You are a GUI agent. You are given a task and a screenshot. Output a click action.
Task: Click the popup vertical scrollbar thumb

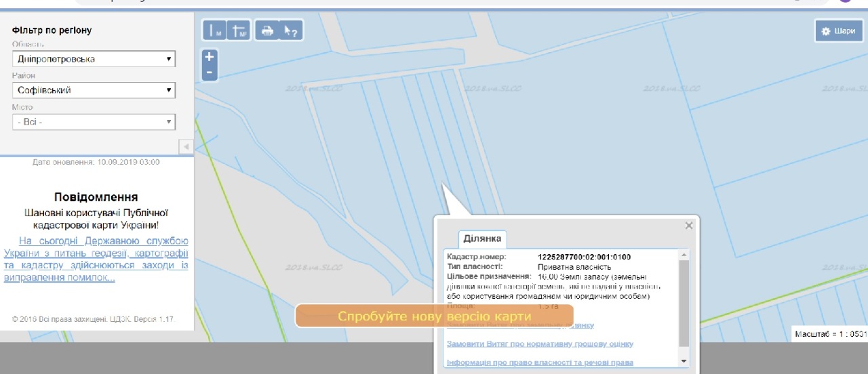[684, 304]
